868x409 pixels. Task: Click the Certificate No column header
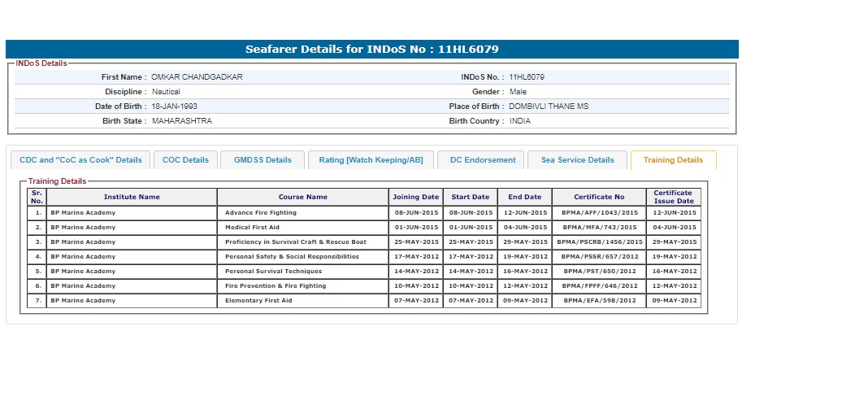point(599,197)
